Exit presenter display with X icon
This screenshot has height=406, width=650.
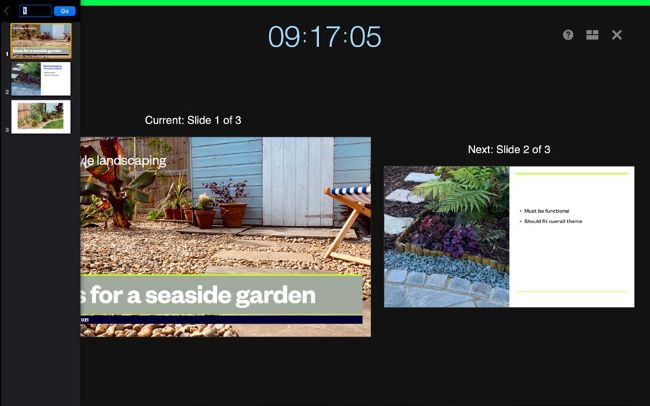[617, 35]
